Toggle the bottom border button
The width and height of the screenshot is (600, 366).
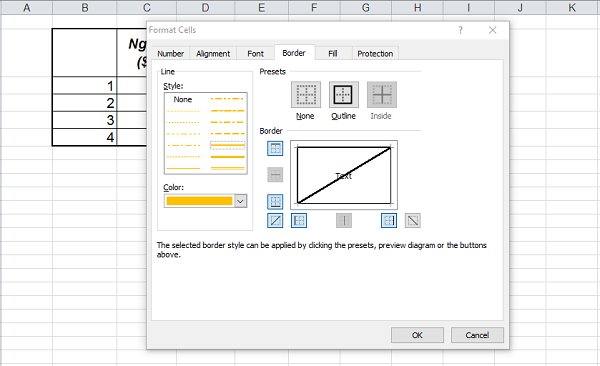point(275,201)
